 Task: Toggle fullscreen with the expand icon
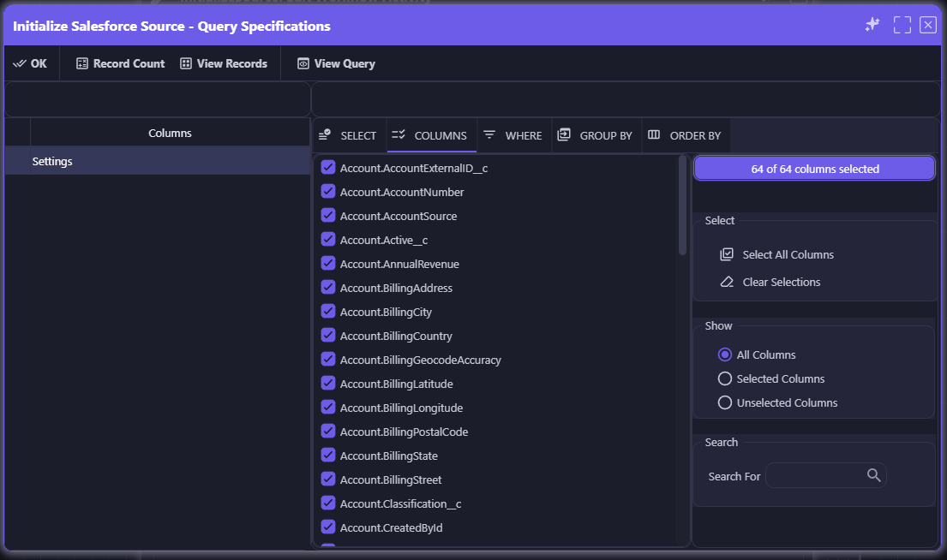(902, 25)
